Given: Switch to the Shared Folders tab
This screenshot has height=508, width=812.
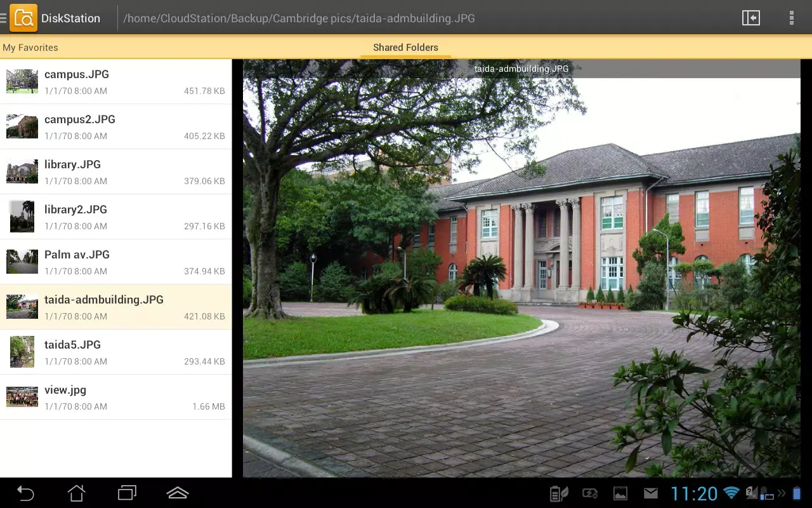Looking at the screenshot, I should 405,47.
